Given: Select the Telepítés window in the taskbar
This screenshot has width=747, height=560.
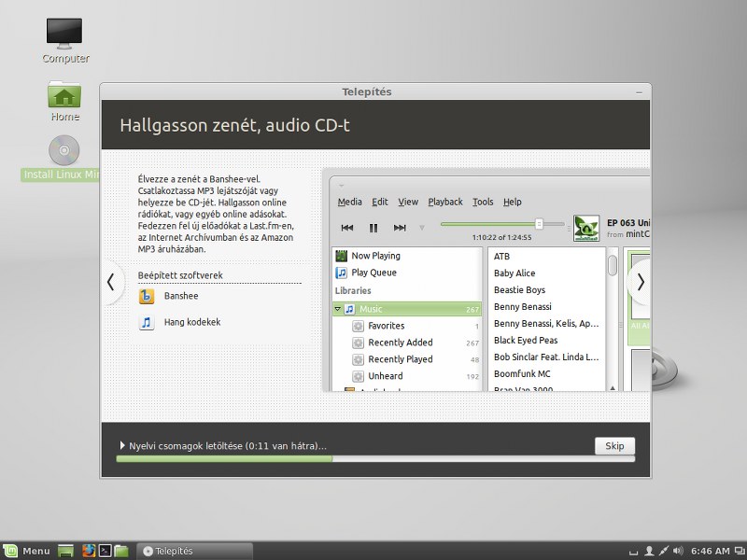Looking at the screenshot, I should click(194, 551).
